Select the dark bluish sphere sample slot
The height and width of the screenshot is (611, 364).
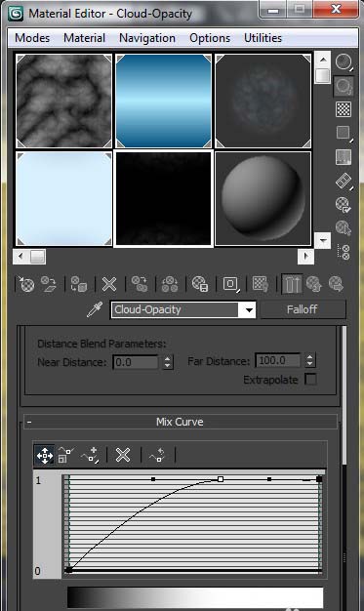(x=263, y=101)
